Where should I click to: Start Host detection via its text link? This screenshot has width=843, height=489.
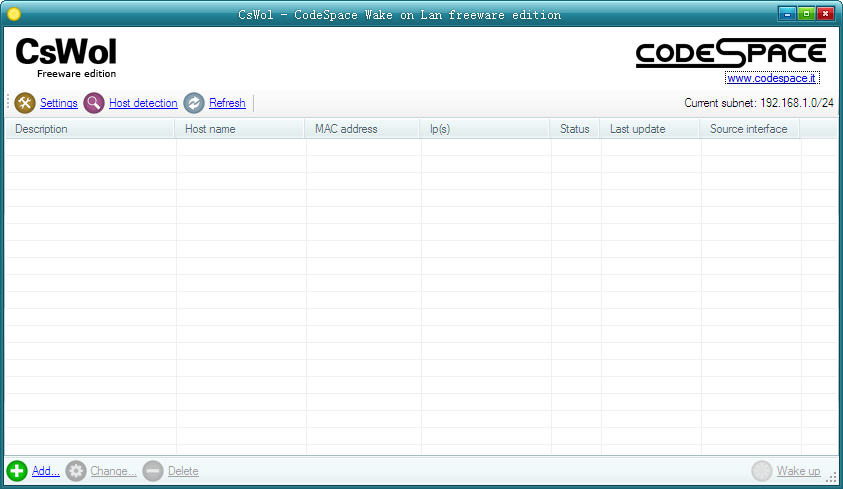(x=143, y=103)
